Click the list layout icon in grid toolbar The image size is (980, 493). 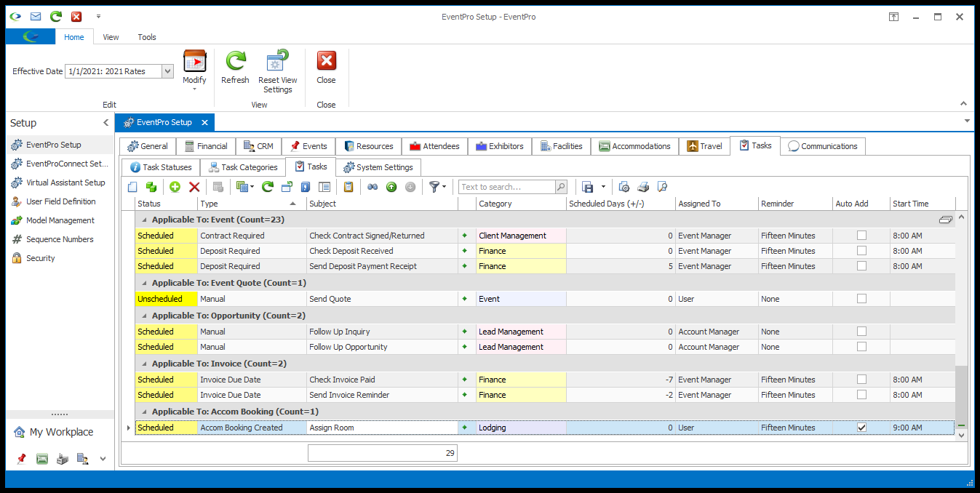click(x=324, y=187)
